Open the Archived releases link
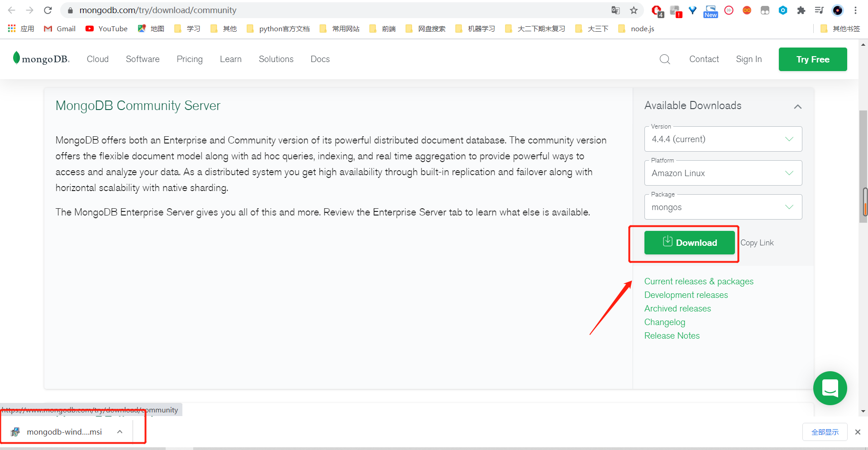 677,308
